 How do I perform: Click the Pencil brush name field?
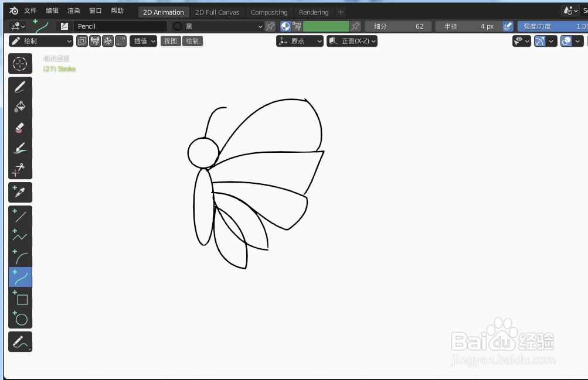(120, 26)
